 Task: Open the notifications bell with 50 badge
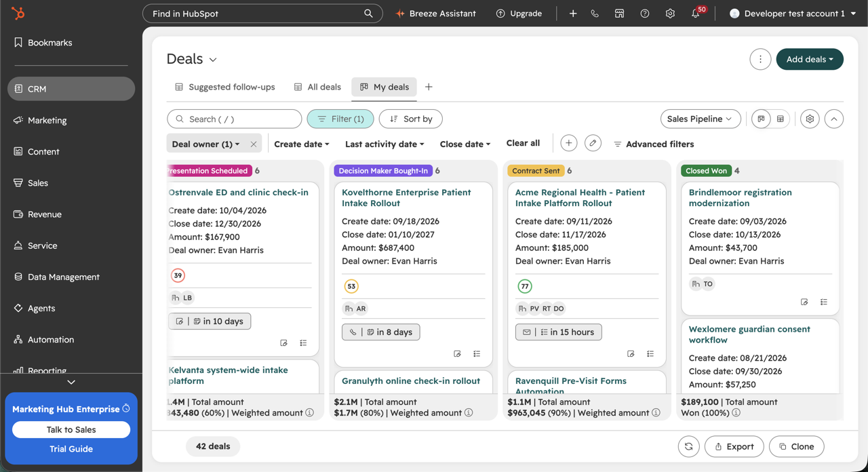(696, 13)
